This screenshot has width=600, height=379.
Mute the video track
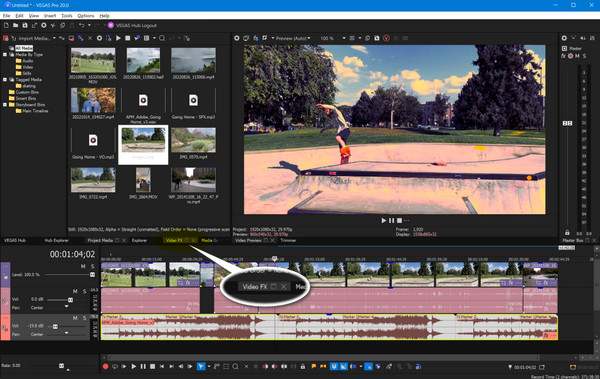83,266
